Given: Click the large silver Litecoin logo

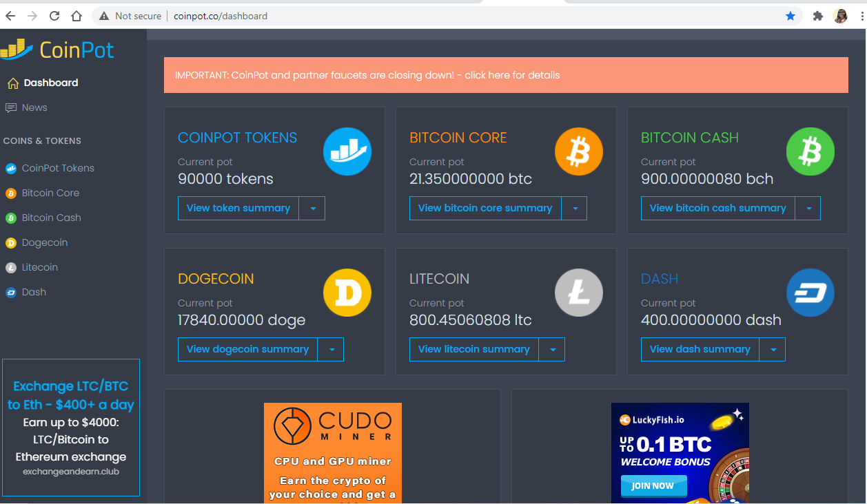Looking at the screenshot, I should [579, 293].
